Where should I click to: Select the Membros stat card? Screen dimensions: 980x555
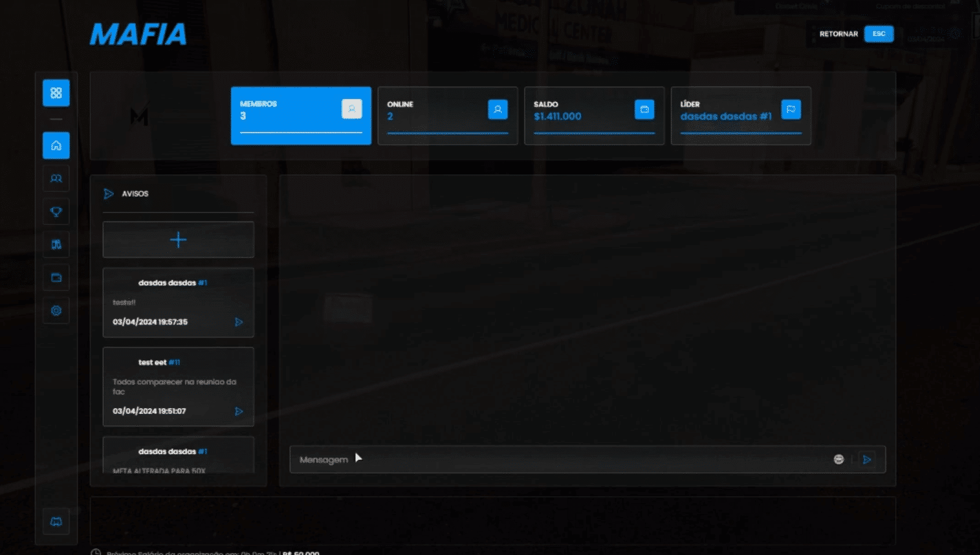coord(301,116)
